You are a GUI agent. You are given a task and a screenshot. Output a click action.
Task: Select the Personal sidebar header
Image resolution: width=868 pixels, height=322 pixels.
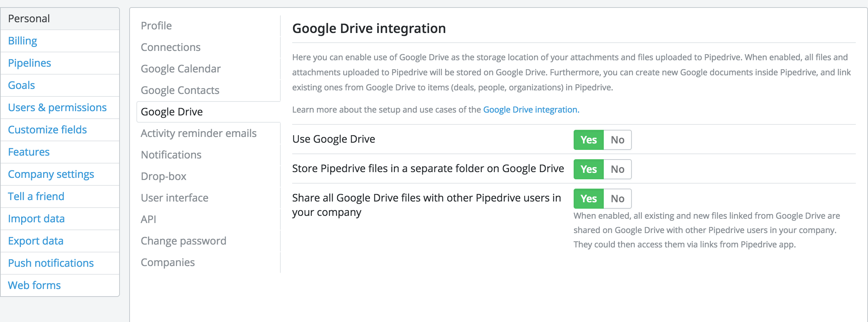point(60,19)
